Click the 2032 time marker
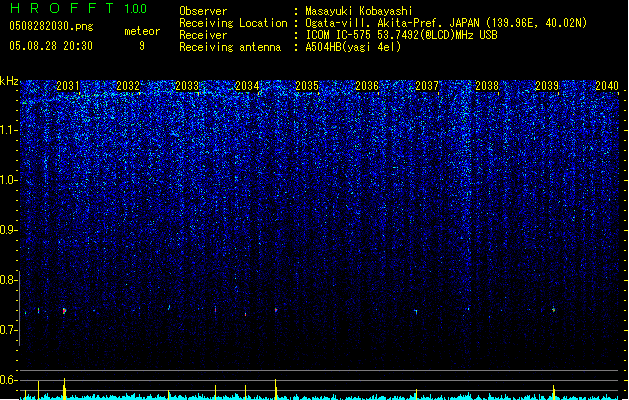Viewport: 629px width, 400px height. click(128, 86)
